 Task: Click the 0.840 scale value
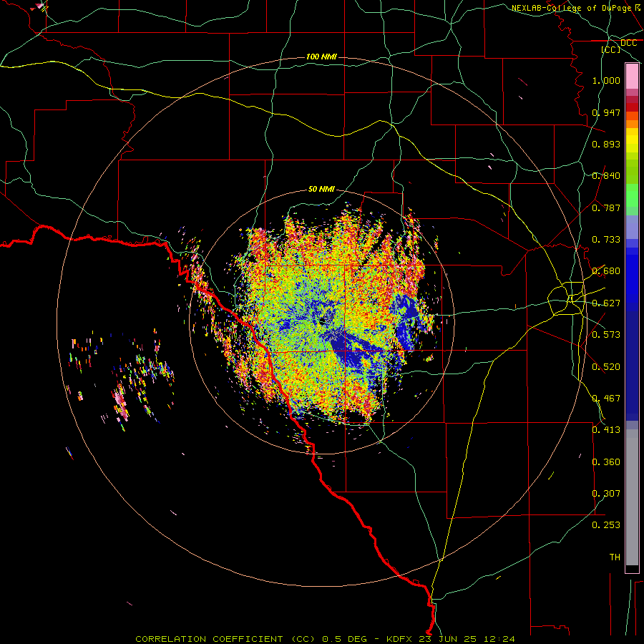coord(606,176)
